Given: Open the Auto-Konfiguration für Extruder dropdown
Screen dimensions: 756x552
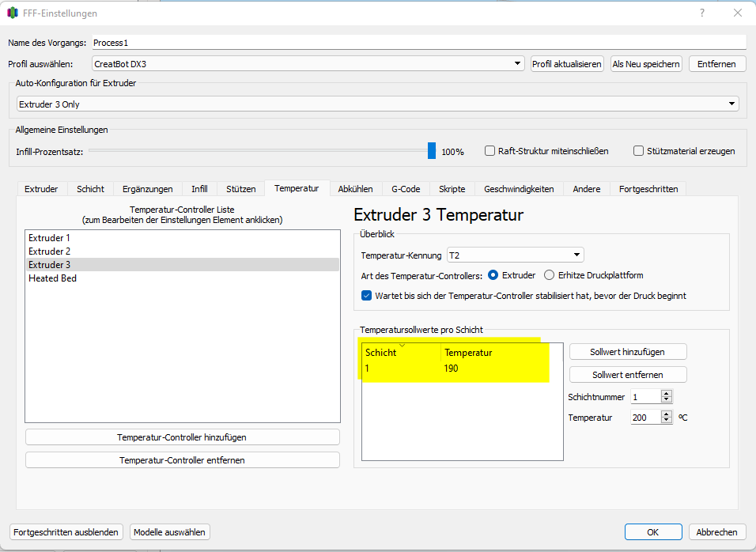Looking at the screenshot, I should (x=378, y=104).
